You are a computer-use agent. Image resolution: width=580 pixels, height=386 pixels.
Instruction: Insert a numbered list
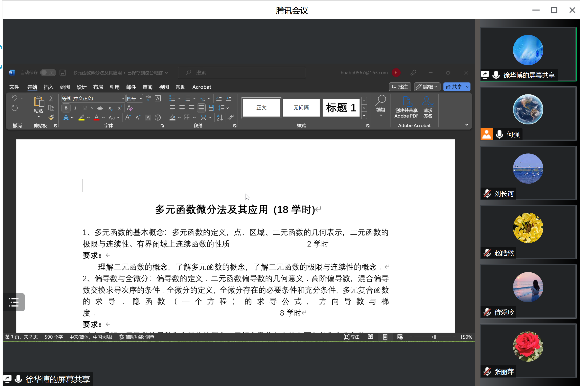[188, 98]
